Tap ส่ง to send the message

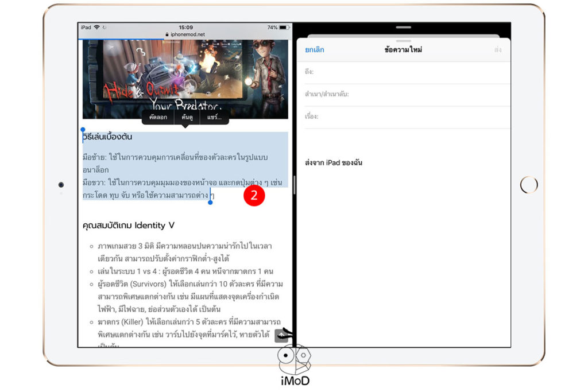click(499, 49)
